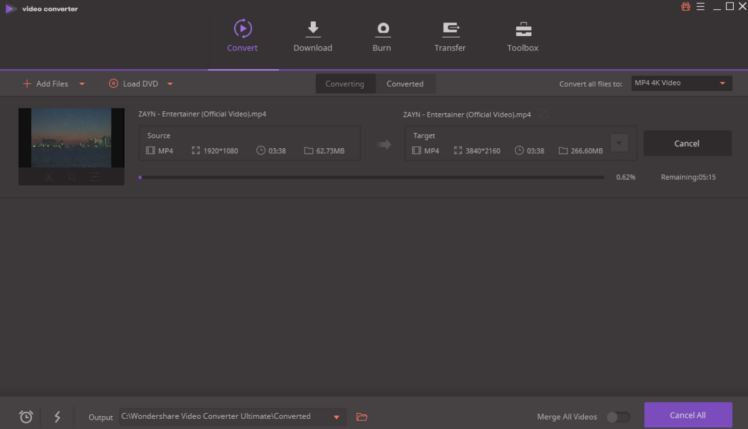Click the conversion progress bar
Viewport: 748px width, 429px height.
pos(371,177)
